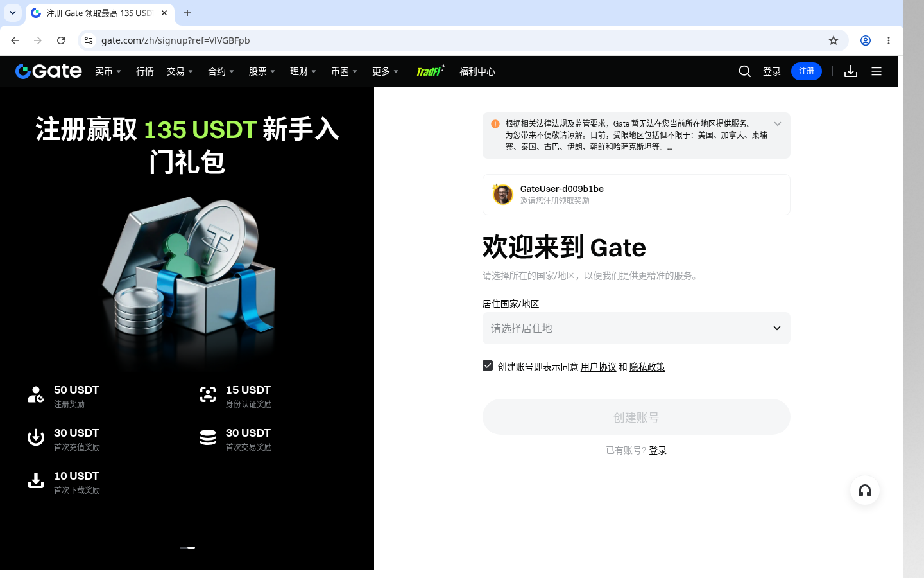Click the download app icon

[851, 71]
